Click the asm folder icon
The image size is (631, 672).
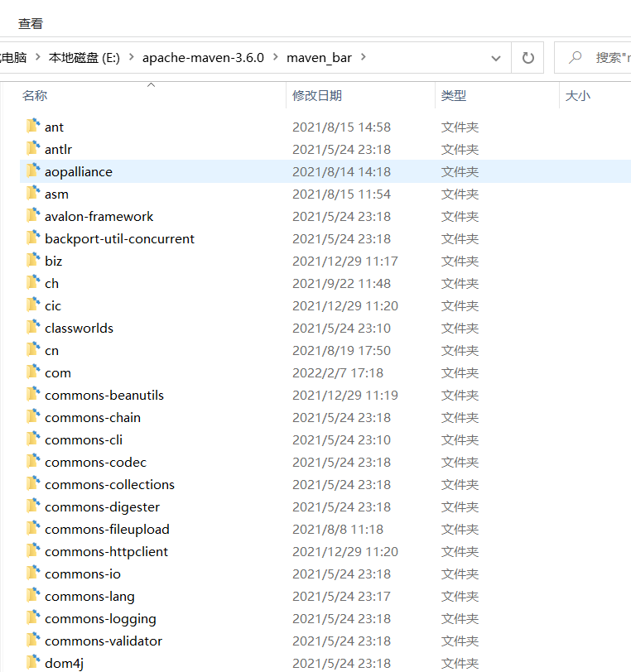33,194
